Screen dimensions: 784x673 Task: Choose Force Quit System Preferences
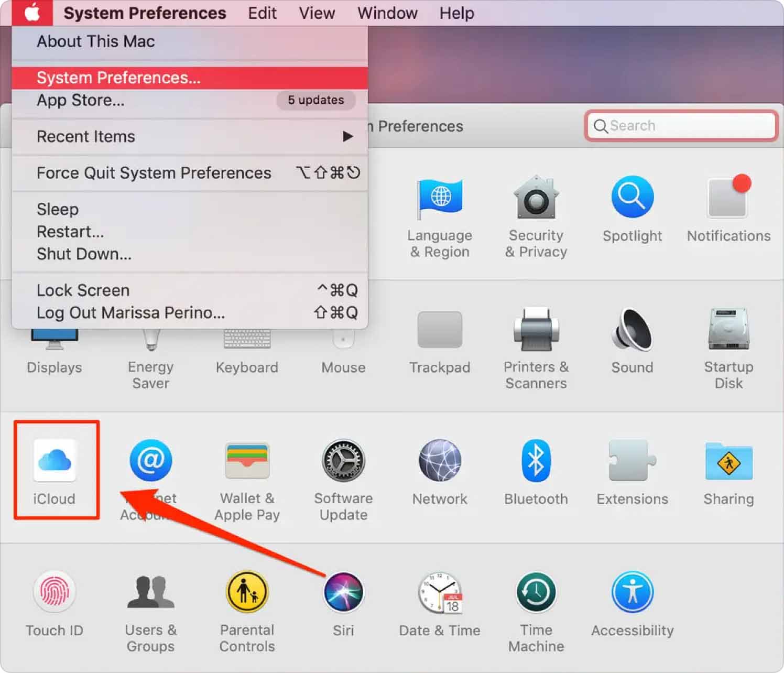190,173
